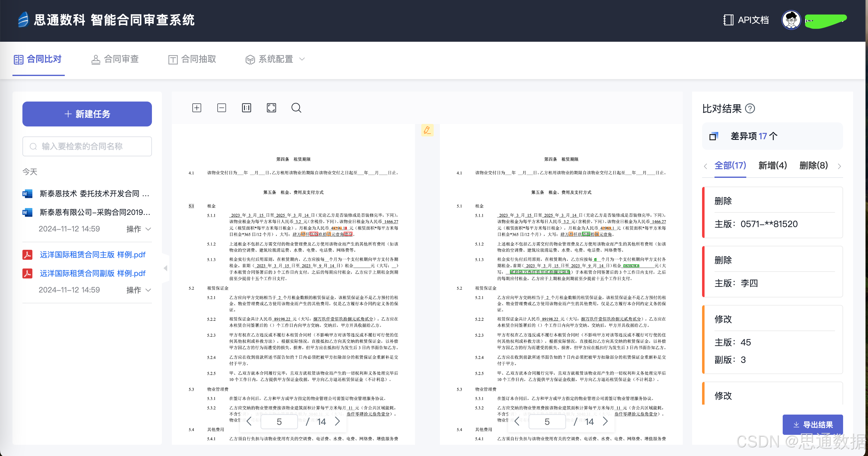This screenshot has width=868, height=456.
Task: Open the API文档 link icon
Action: pos(728,20)
